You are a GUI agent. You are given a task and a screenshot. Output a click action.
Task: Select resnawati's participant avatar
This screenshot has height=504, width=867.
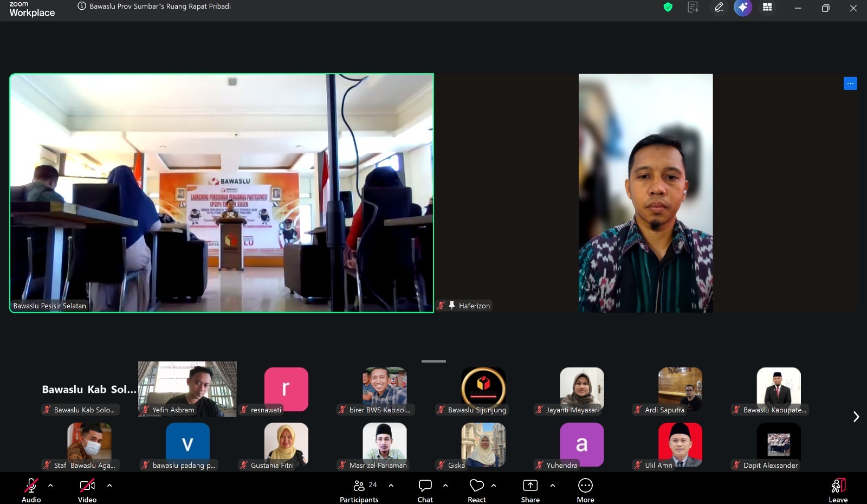[x=286, y=389]
